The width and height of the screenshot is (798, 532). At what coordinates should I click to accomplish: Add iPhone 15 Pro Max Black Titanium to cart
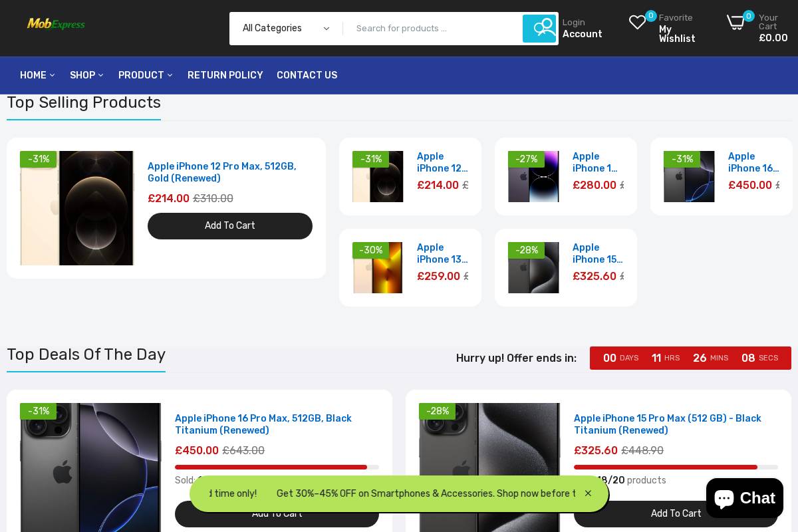676,513
